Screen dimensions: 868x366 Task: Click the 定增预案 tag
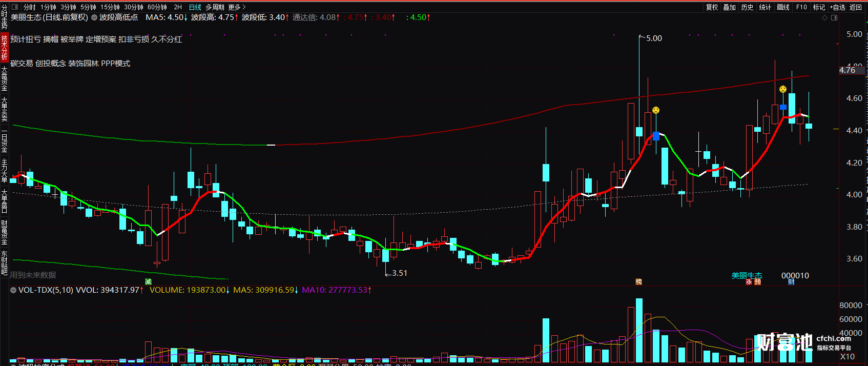[x=101, y=39]
